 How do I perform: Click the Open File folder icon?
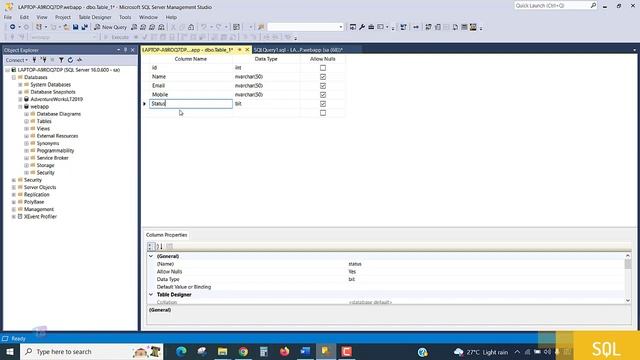click(66, 27)
